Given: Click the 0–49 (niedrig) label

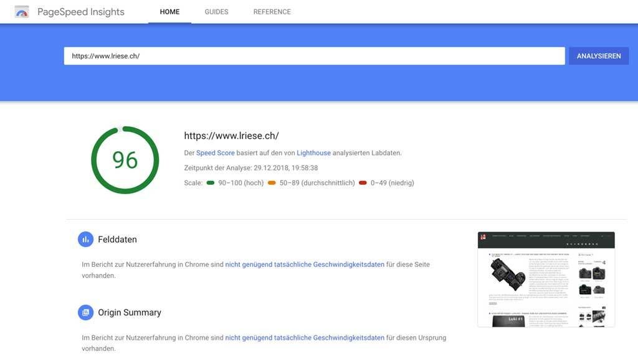Looking at the screenshot, I should [x=393, y=183].
